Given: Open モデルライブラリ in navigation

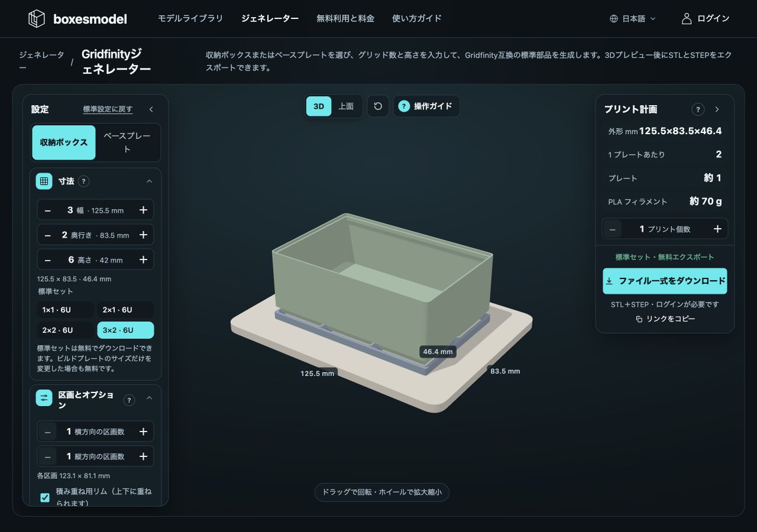Looking at the screenshot, I should 190,19.
